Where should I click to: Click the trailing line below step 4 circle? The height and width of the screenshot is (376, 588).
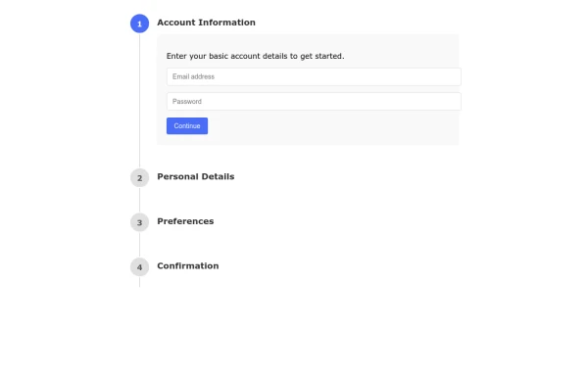point(139,282)
